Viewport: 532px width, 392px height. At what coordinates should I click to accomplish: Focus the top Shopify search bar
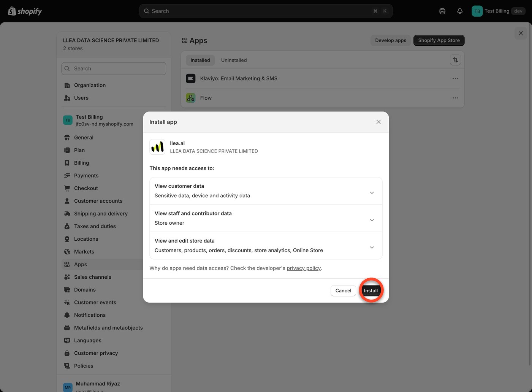tap(266, 11)
